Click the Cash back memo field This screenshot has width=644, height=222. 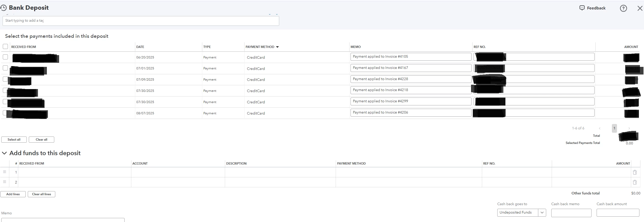point(571,213)
